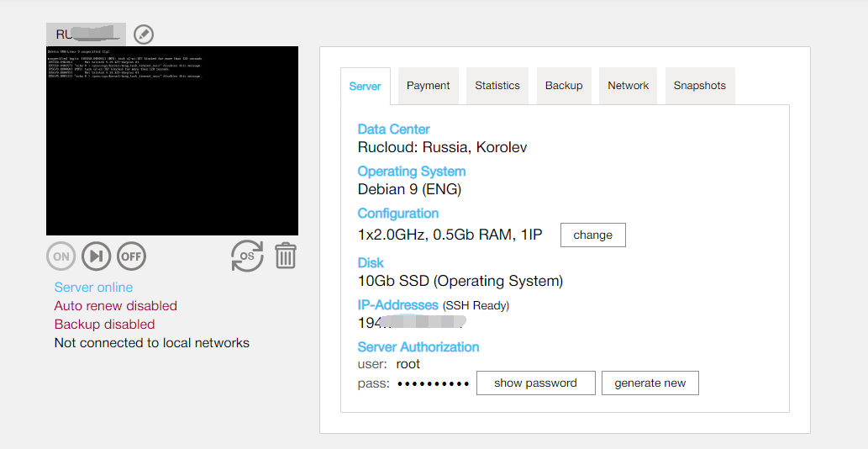Select the Server tab

click(366, 87)
